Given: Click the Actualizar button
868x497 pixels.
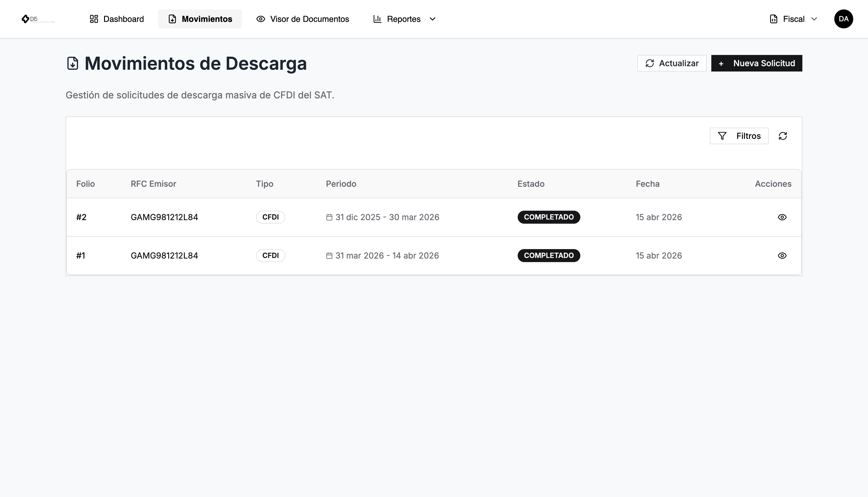Looking at the screenshot, I should click(x=672, y=63).
